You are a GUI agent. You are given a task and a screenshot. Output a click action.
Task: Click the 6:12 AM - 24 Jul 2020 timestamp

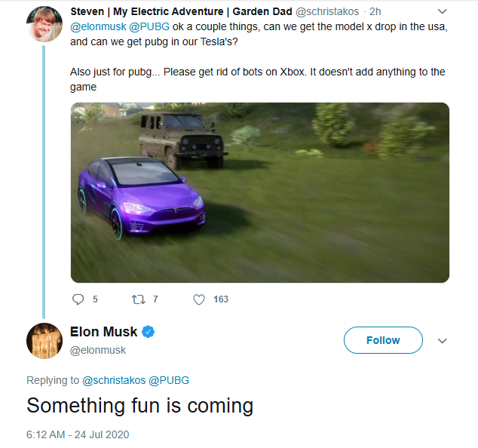pos(78,435)
